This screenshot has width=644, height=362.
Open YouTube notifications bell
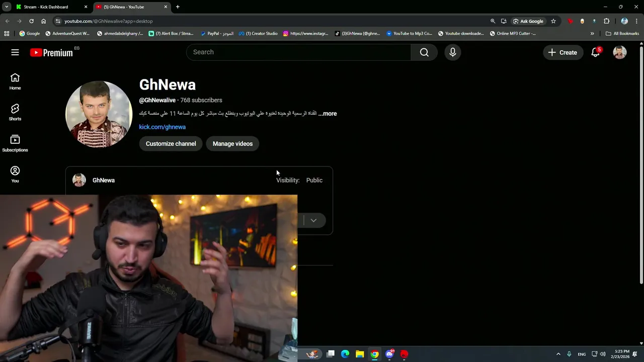(596, 52)
